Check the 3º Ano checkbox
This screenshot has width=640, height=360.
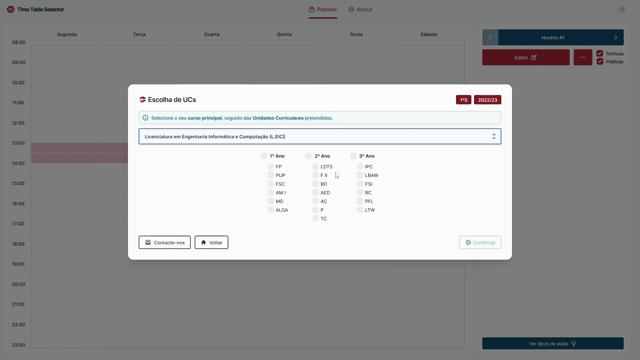click(x=353, y=156)
